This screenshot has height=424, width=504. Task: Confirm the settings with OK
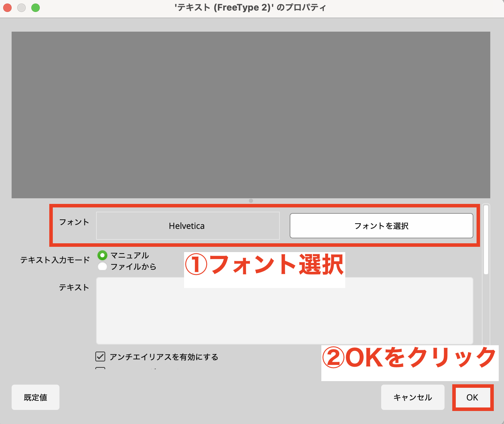[473, 397]
